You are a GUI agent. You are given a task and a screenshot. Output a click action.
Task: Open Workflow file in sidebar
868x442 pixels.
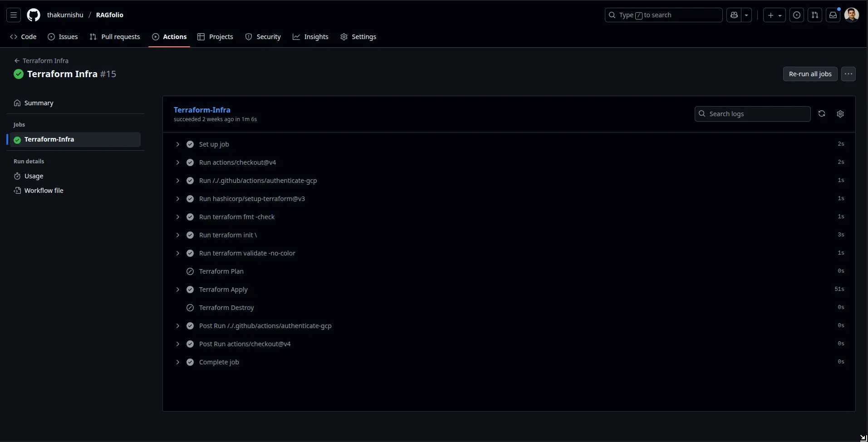tap(44, 191)
